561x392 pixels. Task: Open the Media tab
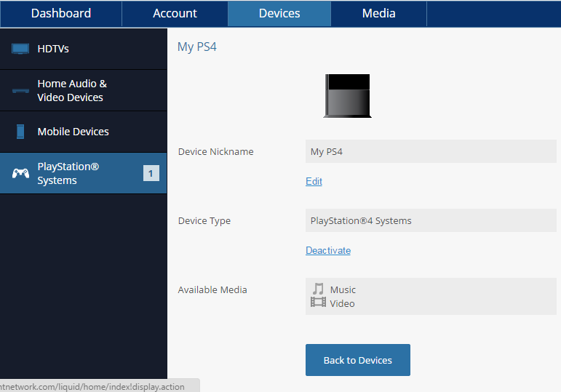pos(379,14)
